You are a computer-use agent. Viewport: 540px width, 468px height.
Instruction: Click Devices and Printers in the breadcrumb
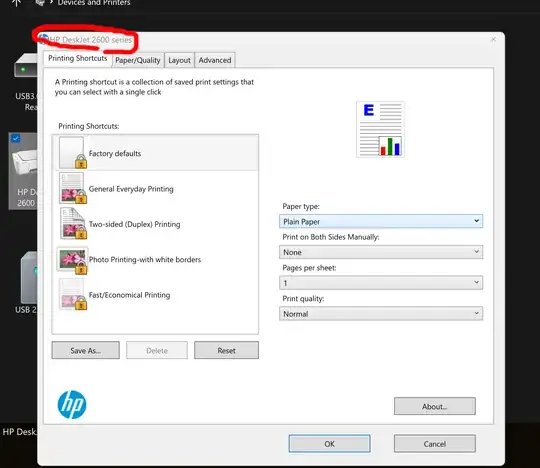pos(94,3)
